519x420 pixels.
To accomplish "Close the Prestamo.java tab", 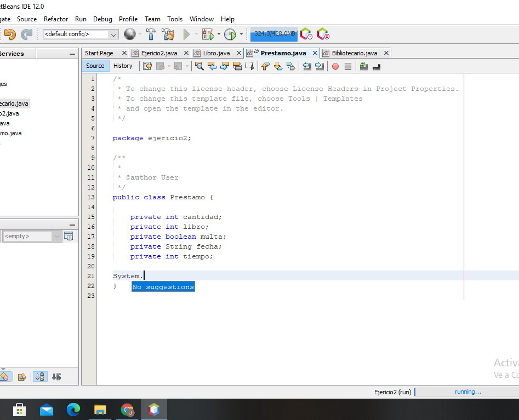I will pyautogui.click(x=315, y=53).
